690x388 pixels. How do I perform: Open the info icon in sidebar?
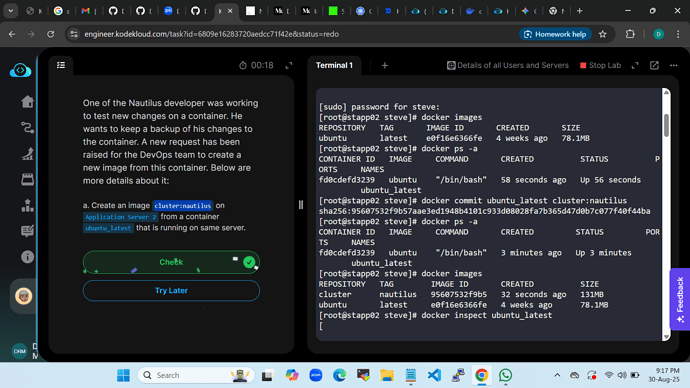click(27, 256)
